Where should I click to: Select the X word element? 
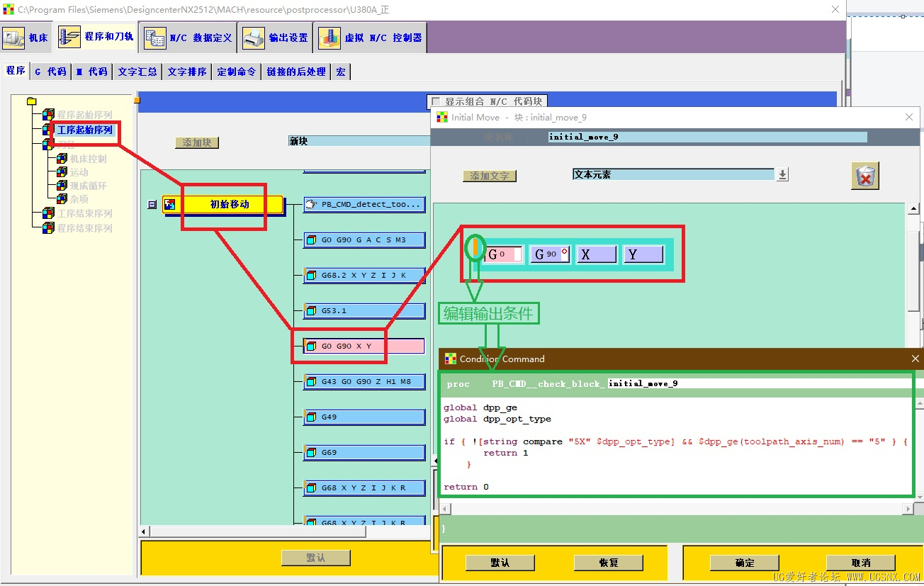596,254
